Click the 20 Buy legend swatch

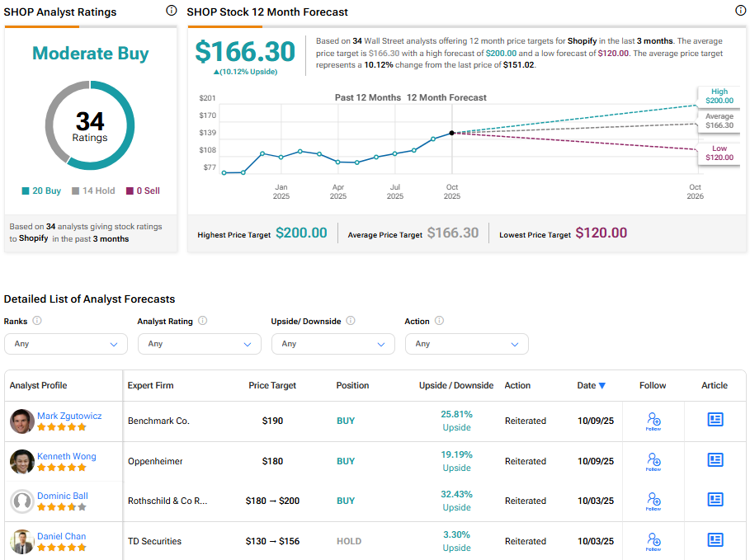[26, 191]
